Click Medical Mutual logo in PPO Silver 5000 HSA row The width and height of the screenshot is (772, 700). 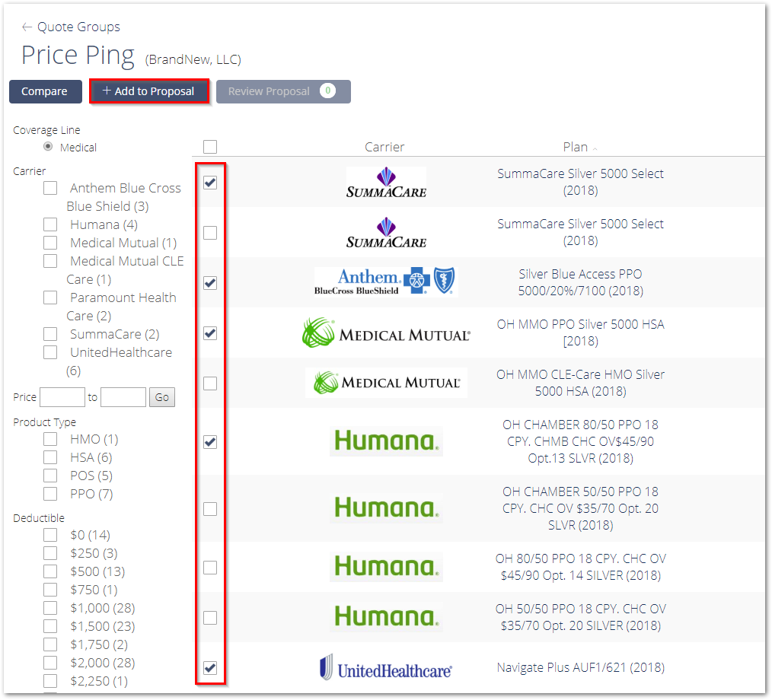point(386,333)
